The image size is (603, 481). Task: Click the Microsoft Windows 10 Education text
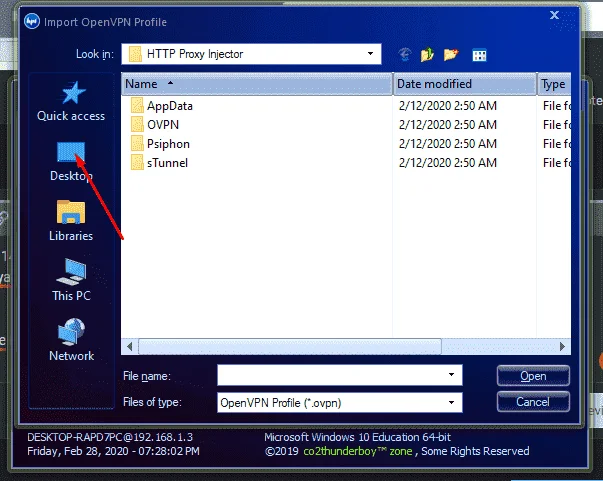pyautogui.click(x=357, y=437)
